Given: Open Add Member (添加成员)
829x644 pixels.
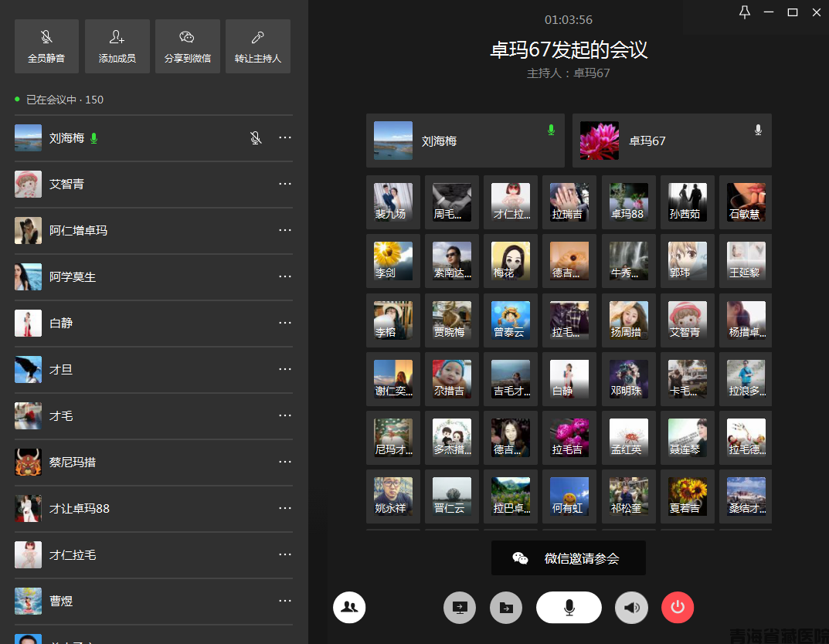Looking at the screenshot, I should (117, 46).
